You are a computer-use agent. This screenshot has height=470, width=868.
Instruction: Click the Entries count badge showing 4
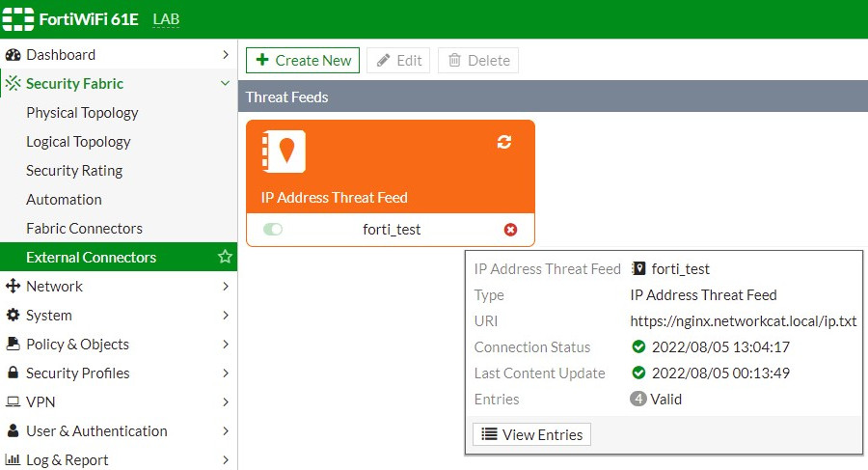(638, 399)
